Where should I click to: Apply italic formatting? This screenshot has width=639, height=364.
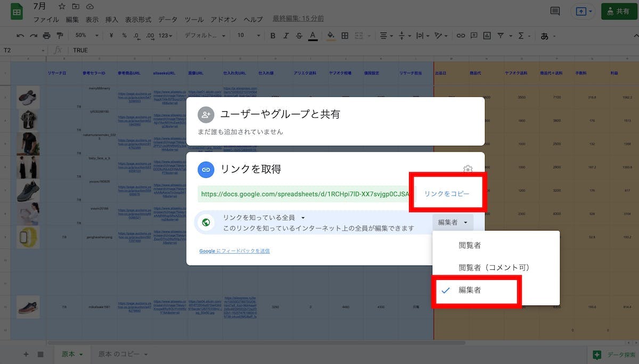pyautogui.click(x=286, y=36)
